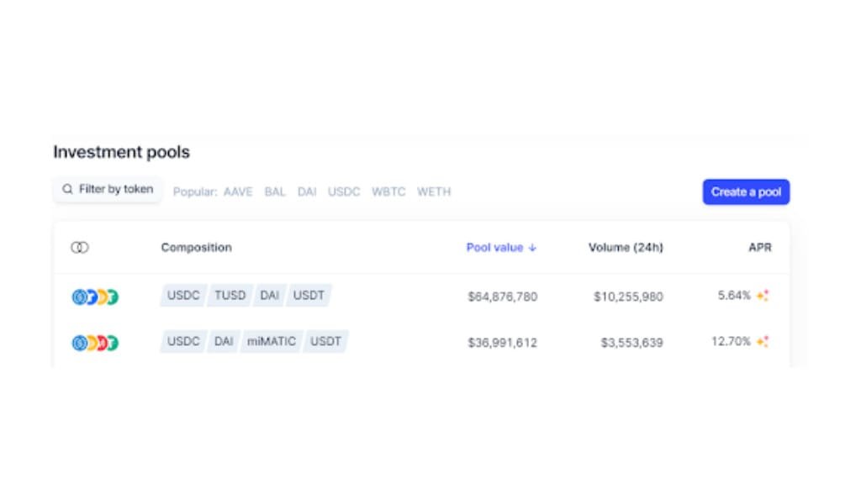The image size is (861, 504).
Task: Click token icons of the USDC TUSD pool
Action: pos(95,297)
